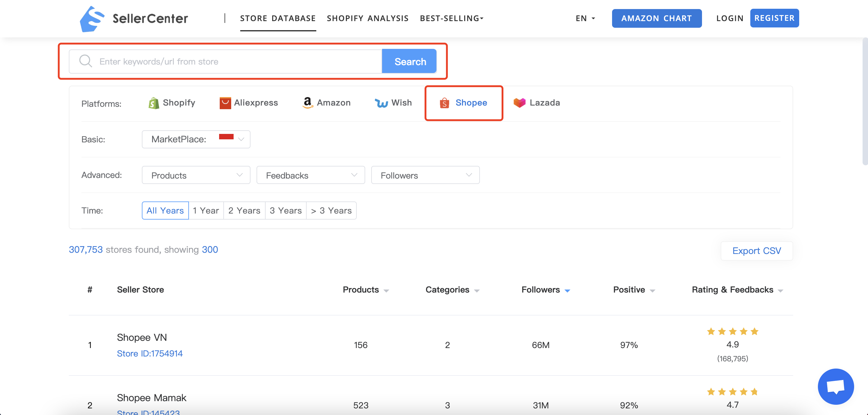Click the magnifying glass icon in search box
This screenshot has width=868, height=415.
pyautogui.click(x=86, y=61)
